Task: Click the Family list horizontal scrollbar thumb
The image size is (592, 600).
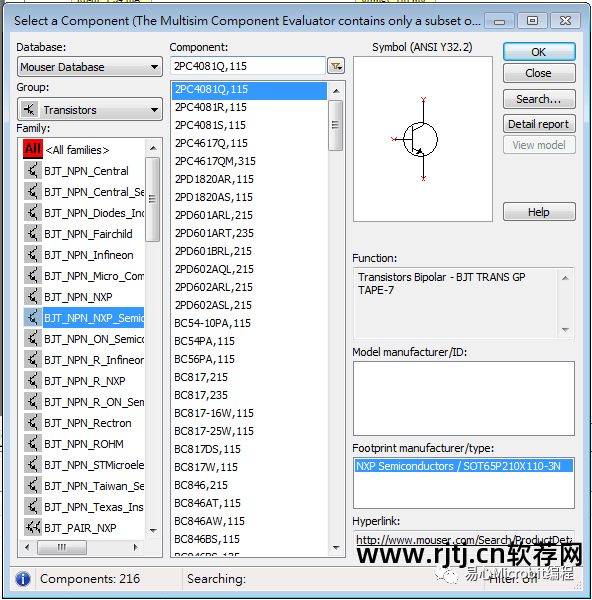Action: click(62, 547)
